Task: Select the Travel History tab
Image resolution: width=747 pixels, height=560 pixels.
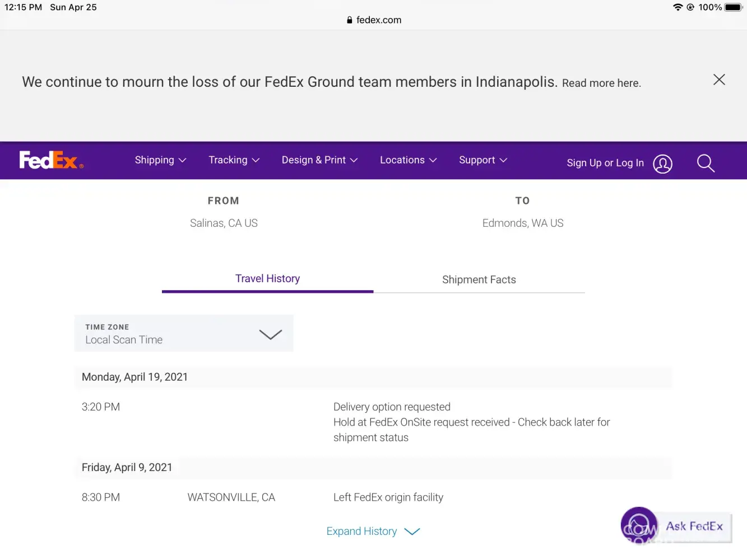Action: pos(267,279)
